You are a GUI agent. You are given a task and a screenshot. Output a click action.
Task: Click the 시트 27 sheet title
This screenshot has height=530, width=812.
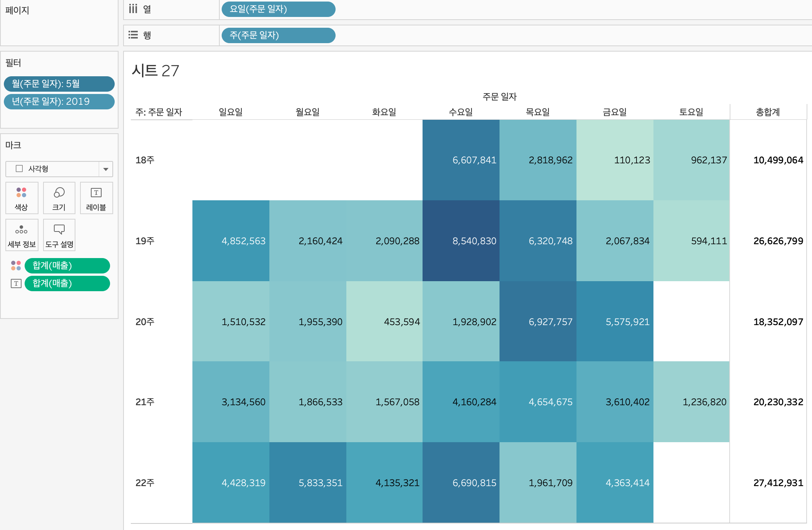pos(155,71)
